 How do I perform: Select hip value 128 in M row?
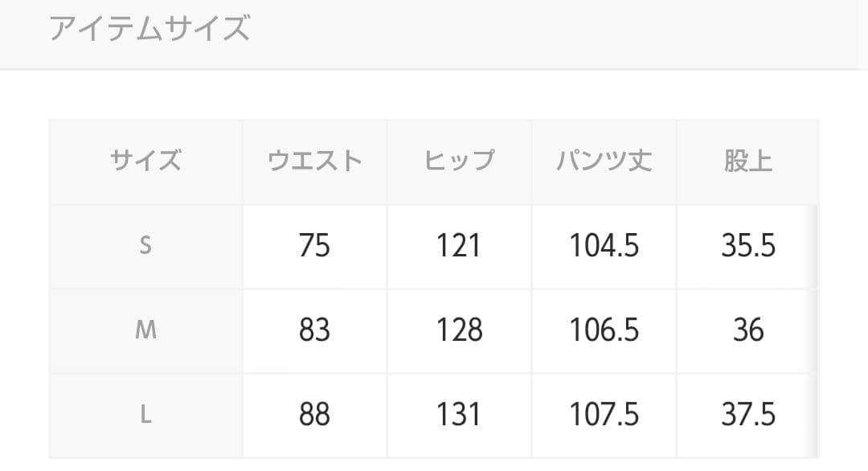(x=459, y=330)
